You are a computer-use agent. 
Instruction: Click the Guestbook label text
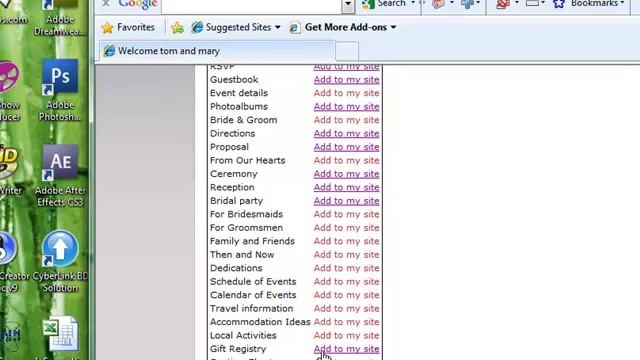tap(234, 80)
